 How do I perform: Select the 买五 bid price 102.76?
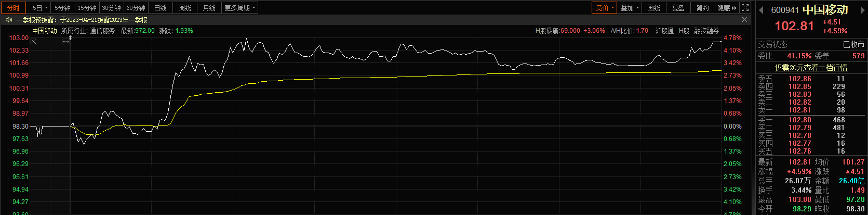800,151
